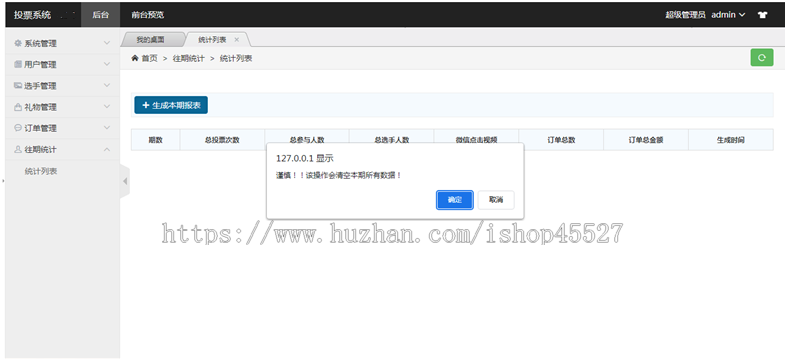The image size is (787, 361).
Task: Open the skin t-shirt icon in header
Action: (762, 15)
